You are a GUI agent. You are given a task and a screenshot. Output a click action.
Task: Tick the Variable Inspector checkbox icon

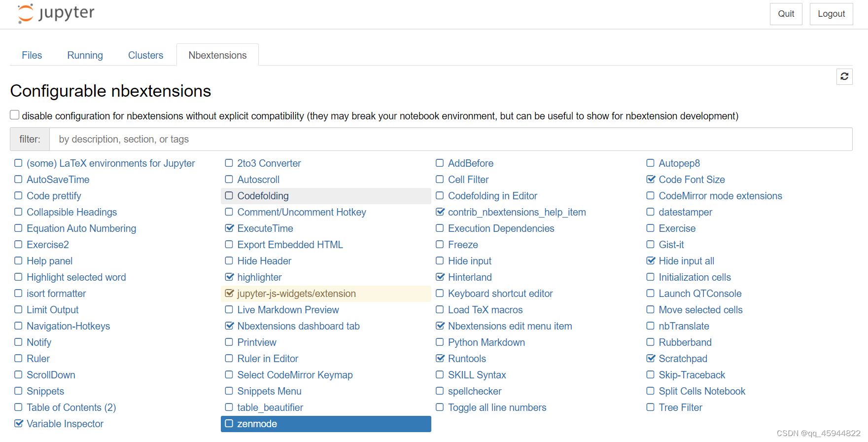(x=19, y=424)
